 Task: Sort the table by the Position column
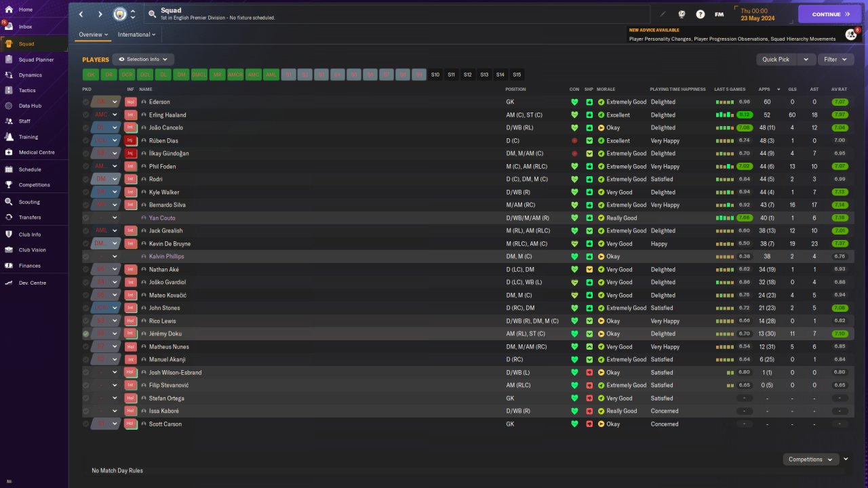click(x=517, y=89)
